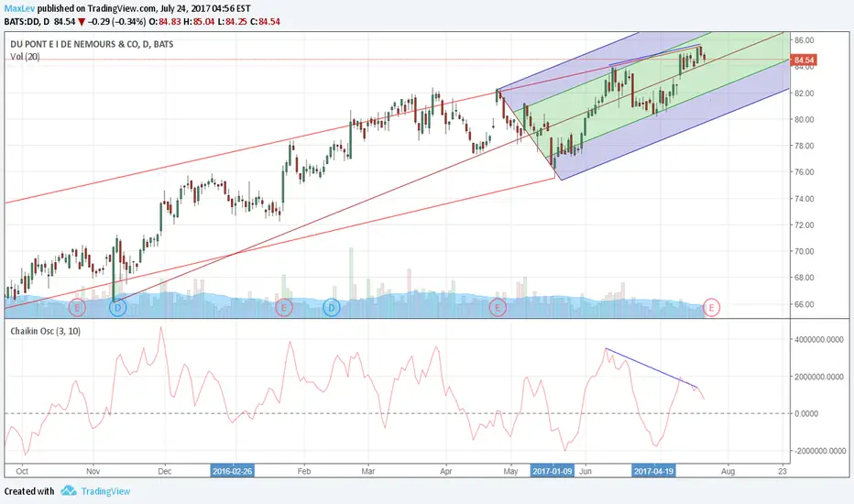Click the '-0.29 (-0.34%)' change value
The height and width of the screenshot is (504, 854).
coord(116,22)
